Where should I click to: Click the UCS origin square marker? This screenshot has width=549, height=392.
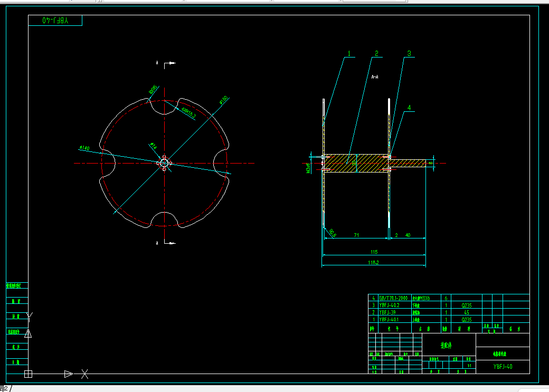(28, 374)
